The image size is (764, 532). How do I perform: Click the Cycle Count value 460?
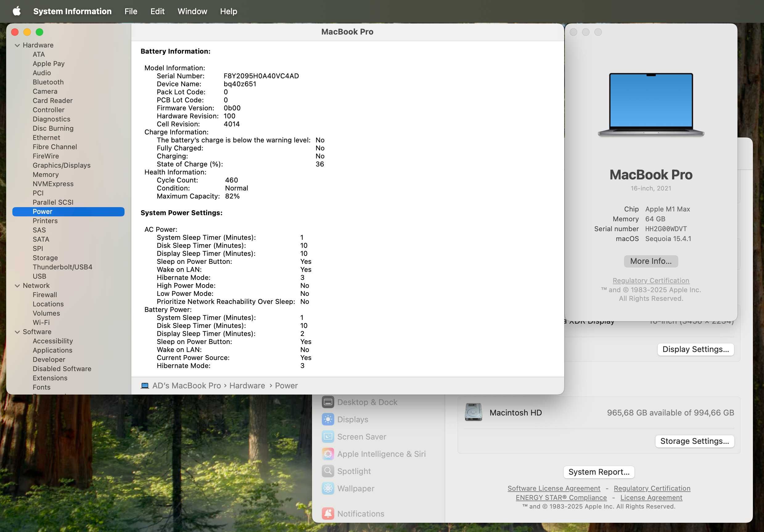232,180
